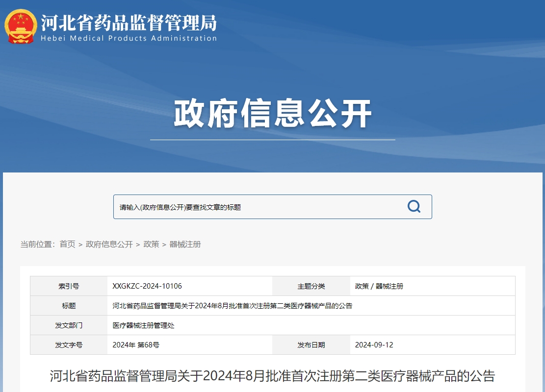Select 政策 in the breadcrumb path

pyautogui.click(x=151, y=244)
